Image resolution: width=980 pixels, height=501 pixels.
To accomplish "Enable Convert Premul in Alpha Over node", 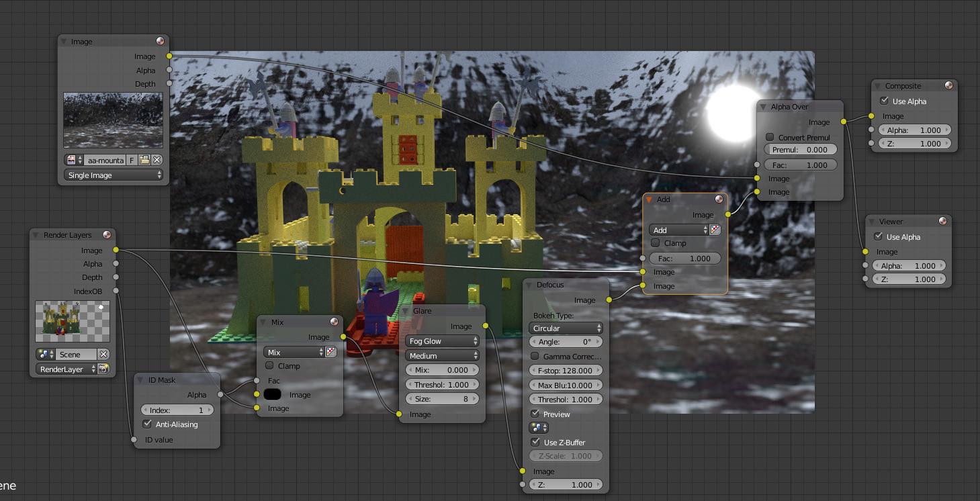I will [770, 137].
